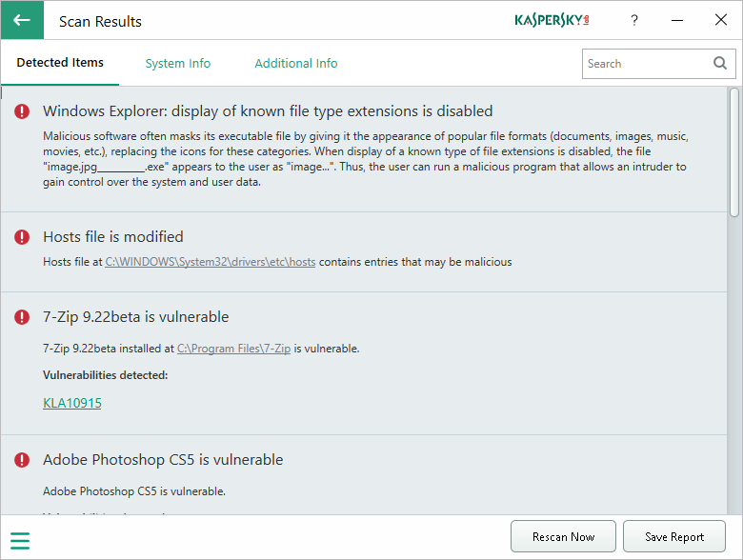Open the C:\Program Files\7-Zip path link
This screenshot has height=560, width=743.
pyautogui.click(x=233, y=349)
